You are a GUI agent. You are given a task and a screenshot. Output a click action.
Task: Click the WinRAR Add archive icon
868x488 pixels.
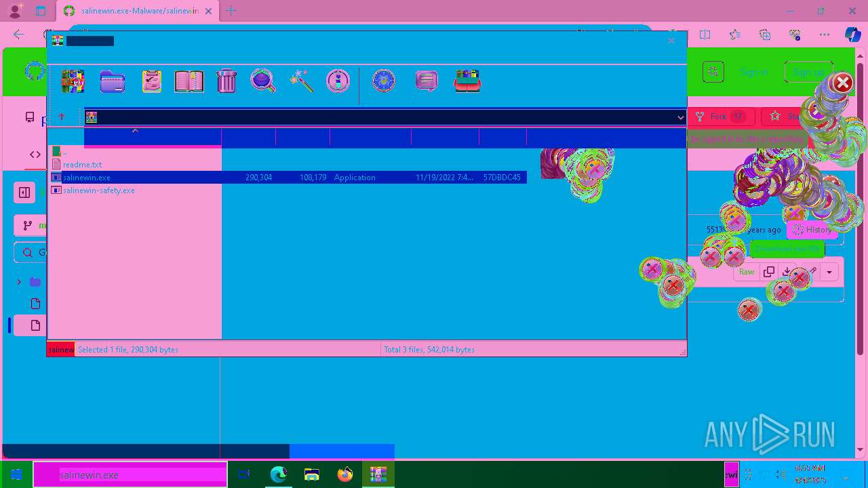coord(73,81)
